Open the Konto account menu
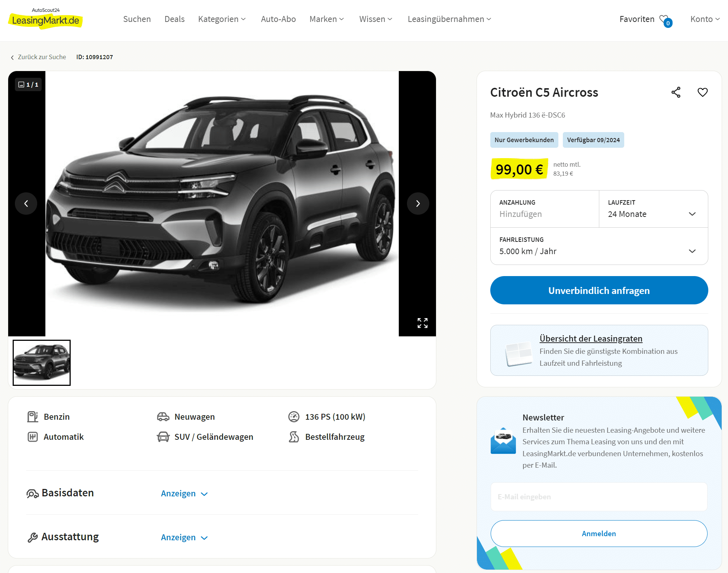Screen dimensions: 728x573 click(705, 19)
